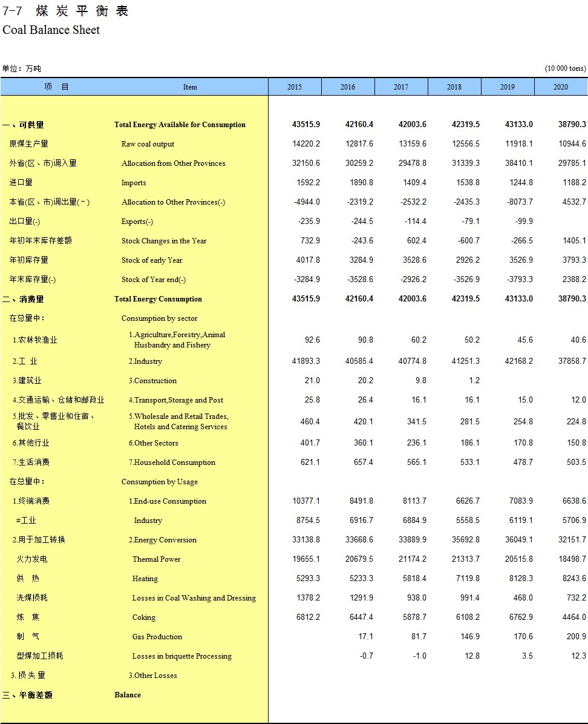
Task: Click the 2019 value -8073.7
Action: [519, 202]
